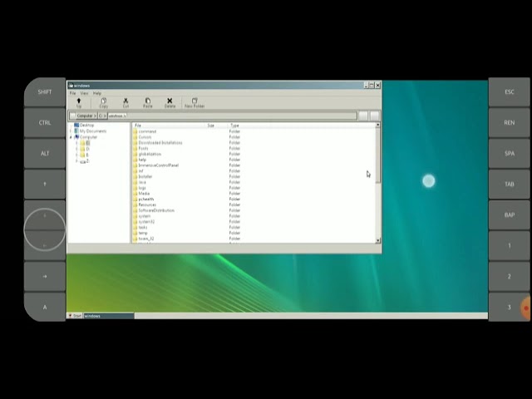The width and height of the screenshot is (532, 399).
Task: Click the windows taskbar task button
Action: click(109, 316)
